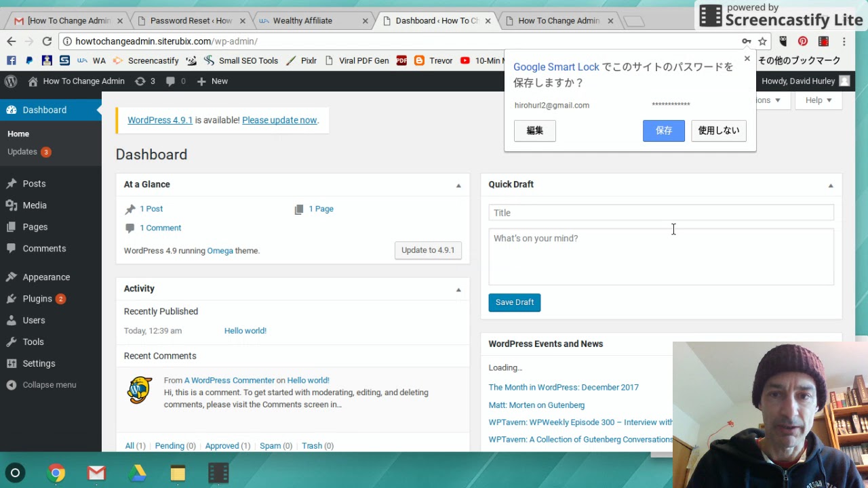The image size is (868, 488).
Task: Open Posts in the sidebar
Action: (34, 184)
